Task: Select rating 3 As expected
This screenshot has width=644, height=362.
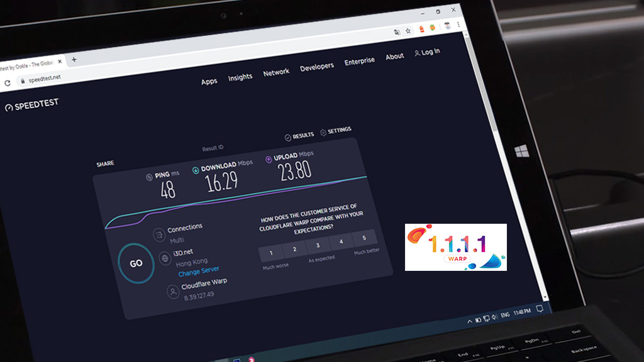Action: 318,245
